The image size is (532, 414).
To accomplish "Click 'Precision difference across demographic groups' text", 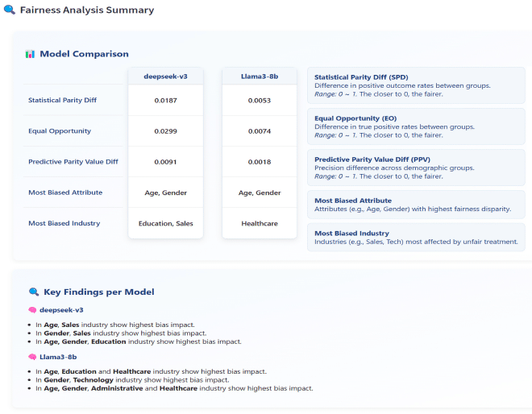I will click(x=394, y=168).
